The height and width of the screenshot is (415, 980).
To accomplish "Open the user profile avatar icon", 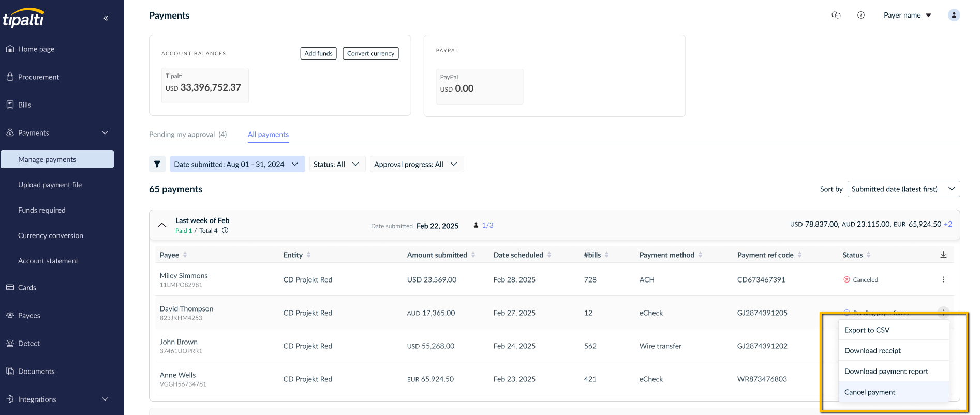I will point(954,15).
